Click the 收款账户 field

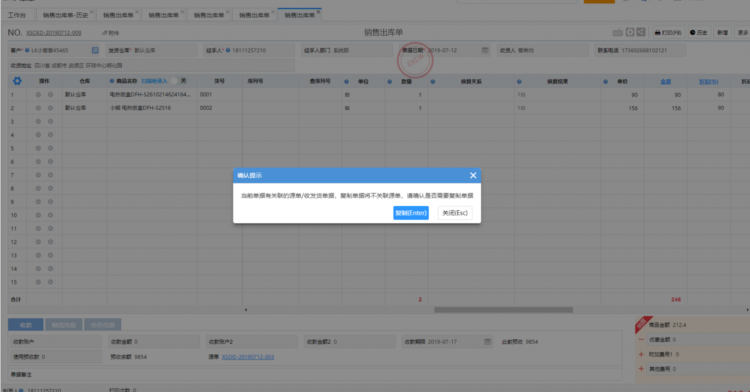[56, 342]
